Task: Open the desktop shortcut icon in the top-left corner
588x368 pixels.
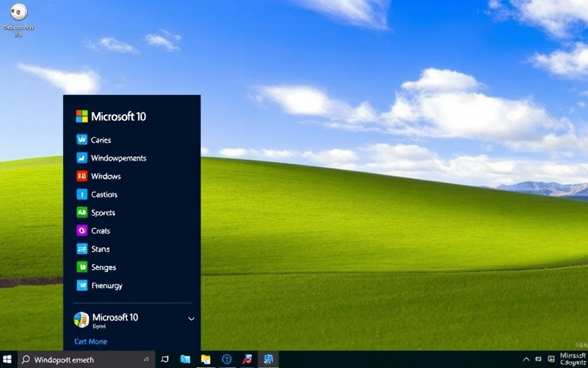Action: (18, 12)
